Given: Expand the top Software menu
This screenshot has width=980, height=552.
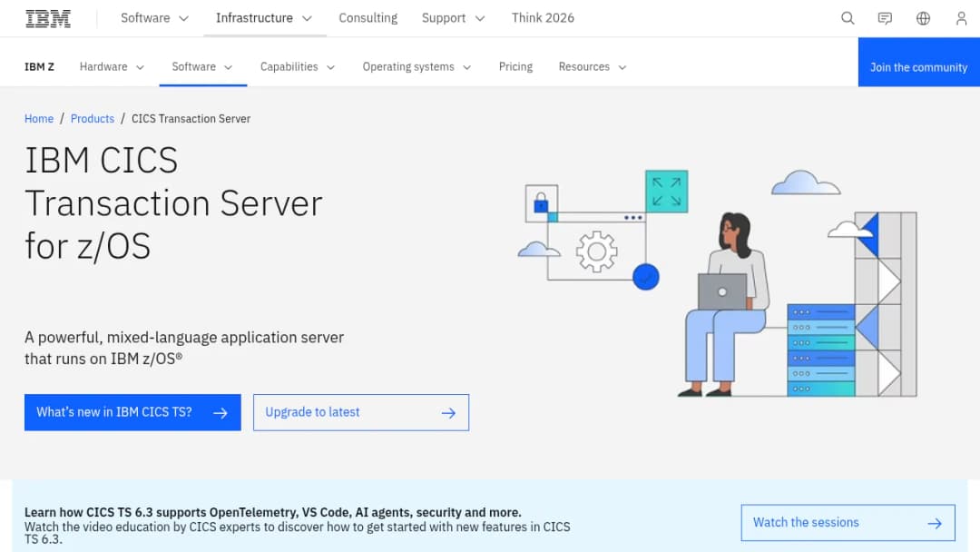Looking at the screenshot, I should tap(155, 18).
